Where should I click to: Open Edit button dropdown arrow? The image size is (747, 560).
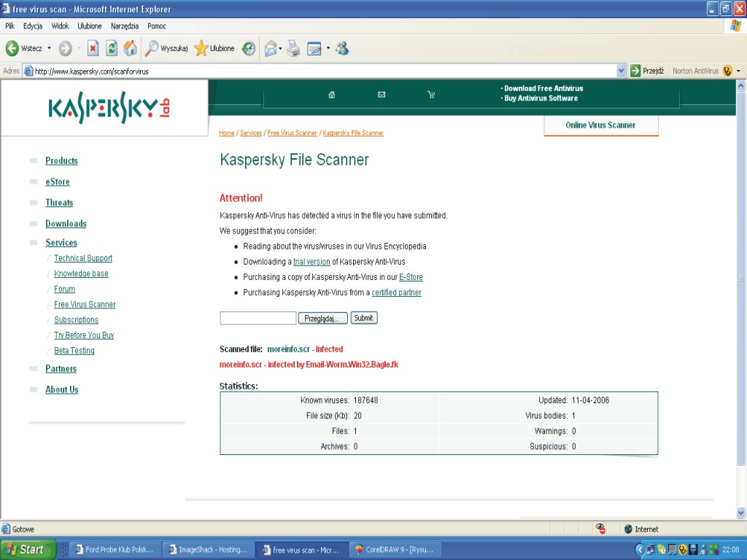[x=328, y=48]
